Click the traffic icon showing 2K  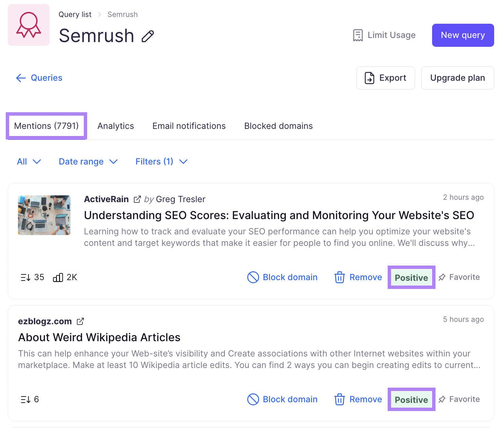pos(57,277)
